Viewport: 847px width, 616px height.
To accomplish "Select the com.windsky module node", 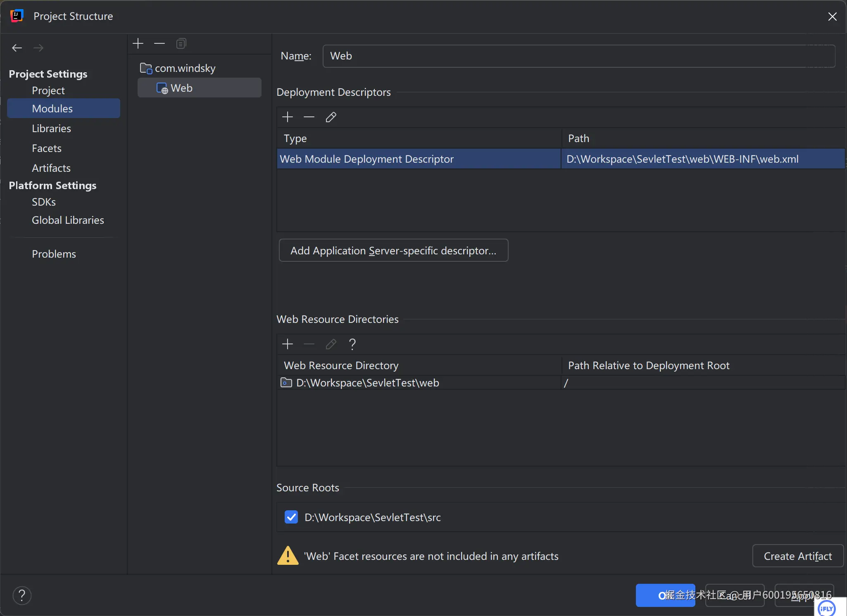I will 185,68.
